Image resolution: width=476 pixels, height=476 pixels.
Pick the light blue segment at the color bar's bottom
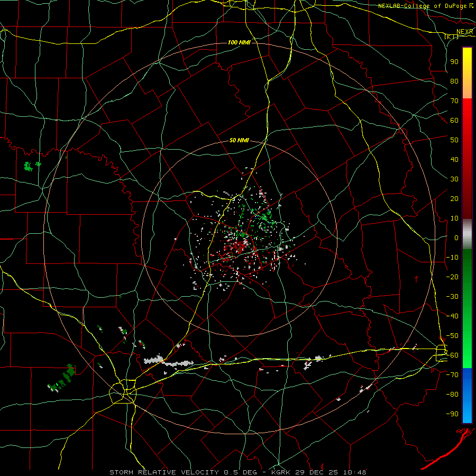pos(467,411)
